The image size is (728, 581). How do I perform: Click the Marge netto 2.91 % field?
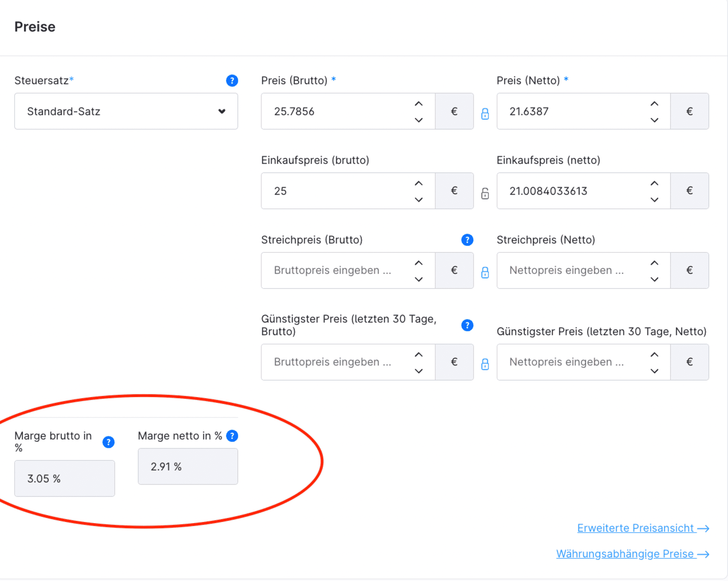pyautogui.click(x=188, y=466)
